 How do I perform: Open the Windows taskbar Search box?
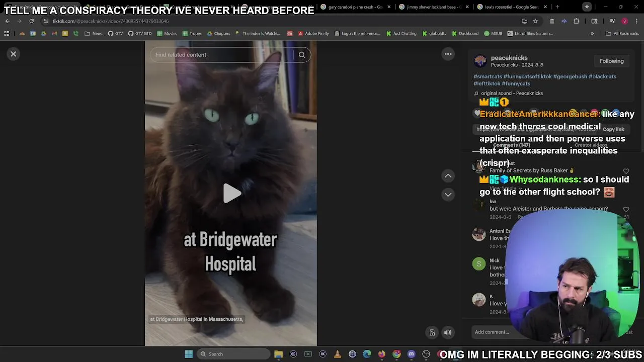(x=233, y=354)
